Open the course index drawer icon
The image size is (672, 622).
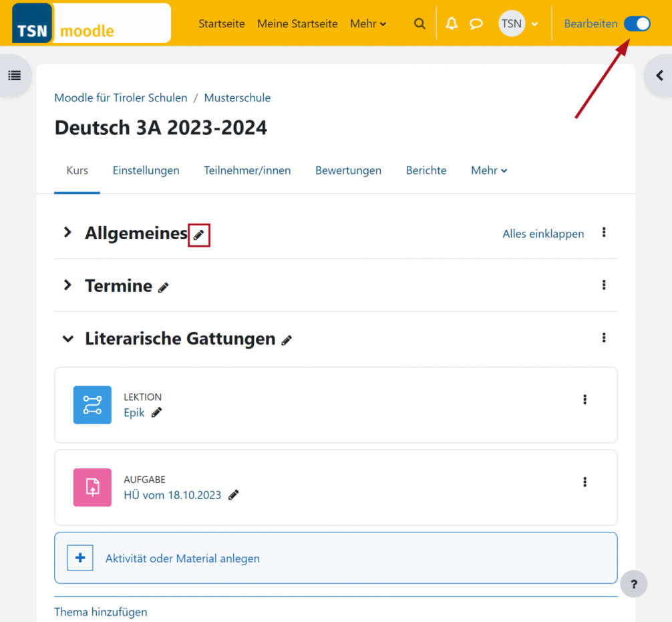pyautogui.click(x=15, y=75)
